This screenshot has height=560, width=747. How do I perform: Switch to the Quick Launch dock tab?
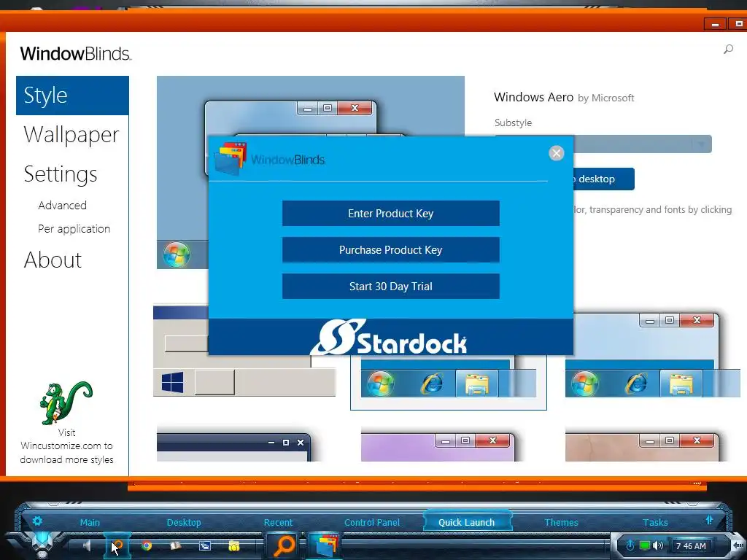pos(466,522)
